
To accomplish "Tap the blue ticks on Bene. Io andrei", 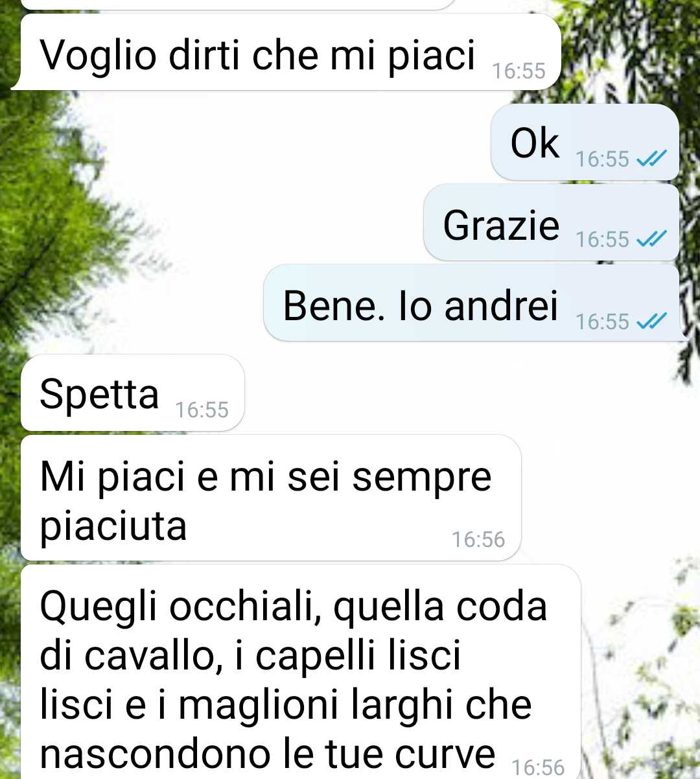I will click(x=651, y=321).
